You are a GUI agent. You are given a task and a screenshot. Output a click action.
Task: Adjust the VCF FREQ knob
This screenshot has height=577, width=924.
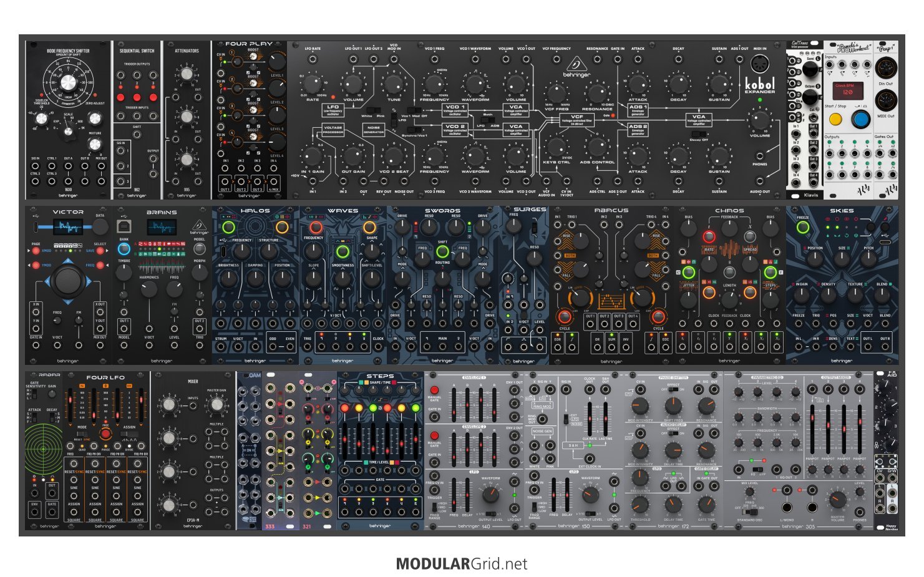pyautogui.click(x=556, y=94)
